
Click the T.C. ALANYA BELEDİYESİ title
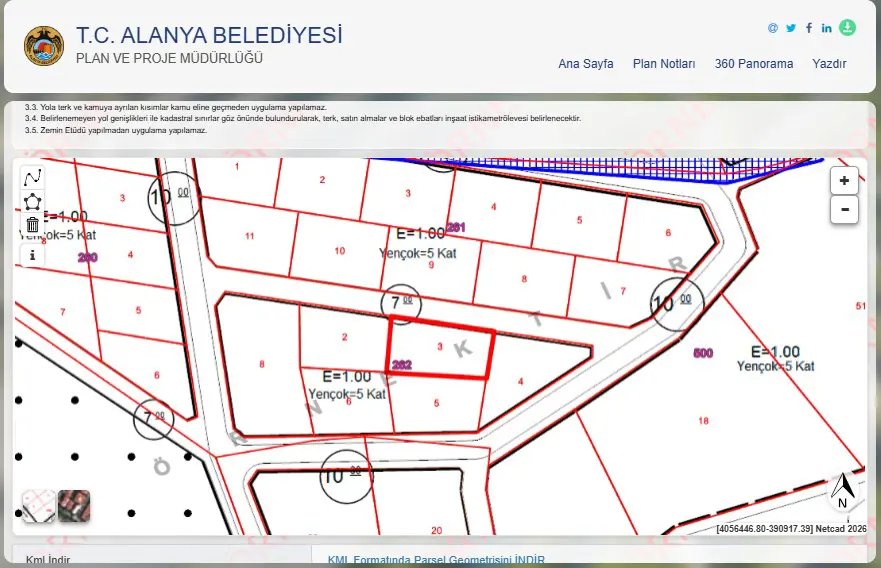tap(209, 35)
